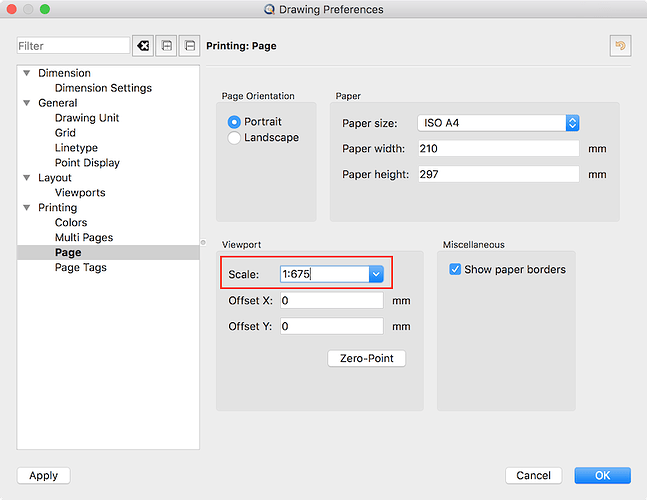
Task: Click the collapse all tree icon
Action: (189, 45)
